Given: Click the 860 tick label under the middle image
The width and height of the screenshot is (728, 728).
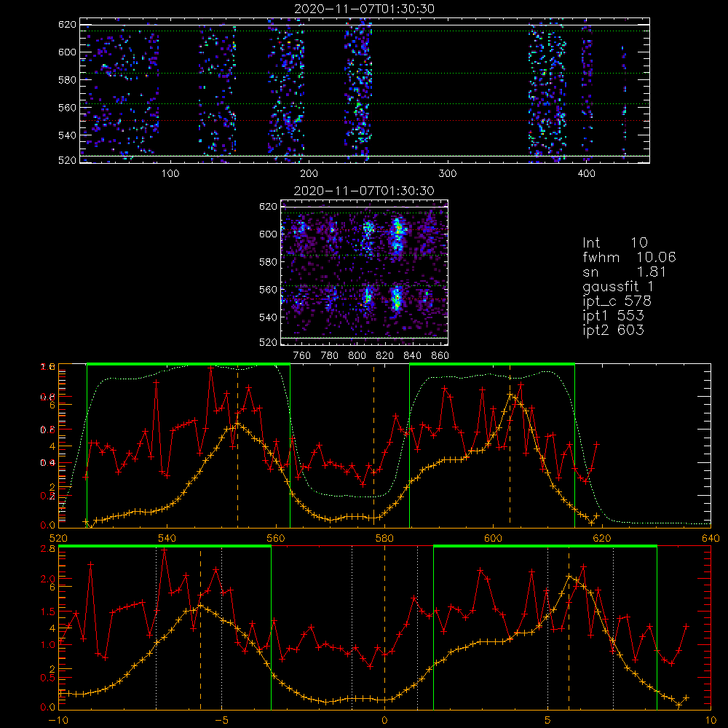Looking at the screenshot, I should tap(440, 356).
